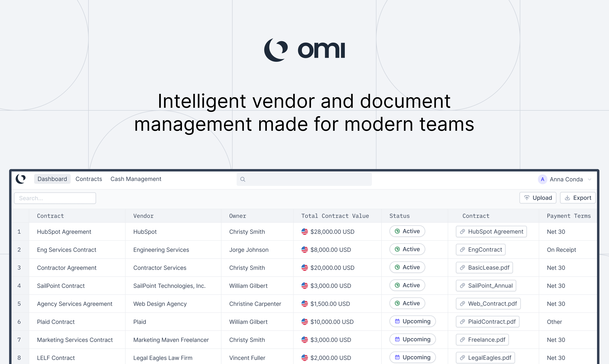
Task: Click the search magnifier icon
Action: 243,179
